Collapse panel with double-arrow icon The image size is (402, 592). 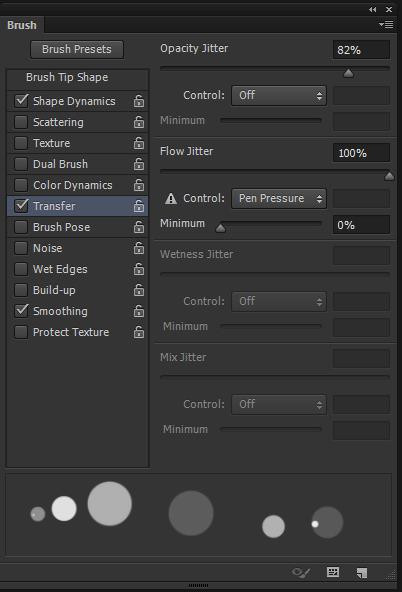[x=373, y=9]
